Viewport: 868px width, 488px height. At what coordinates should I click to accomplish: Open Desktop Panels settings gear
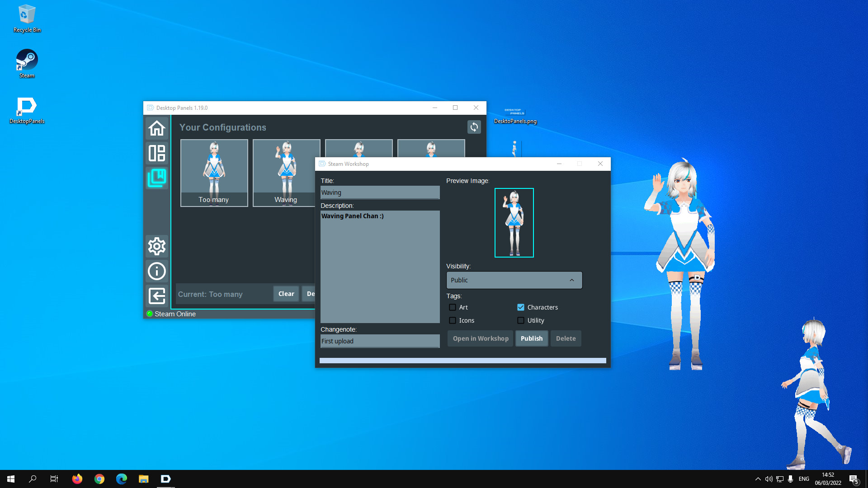[x=156, y=246]
